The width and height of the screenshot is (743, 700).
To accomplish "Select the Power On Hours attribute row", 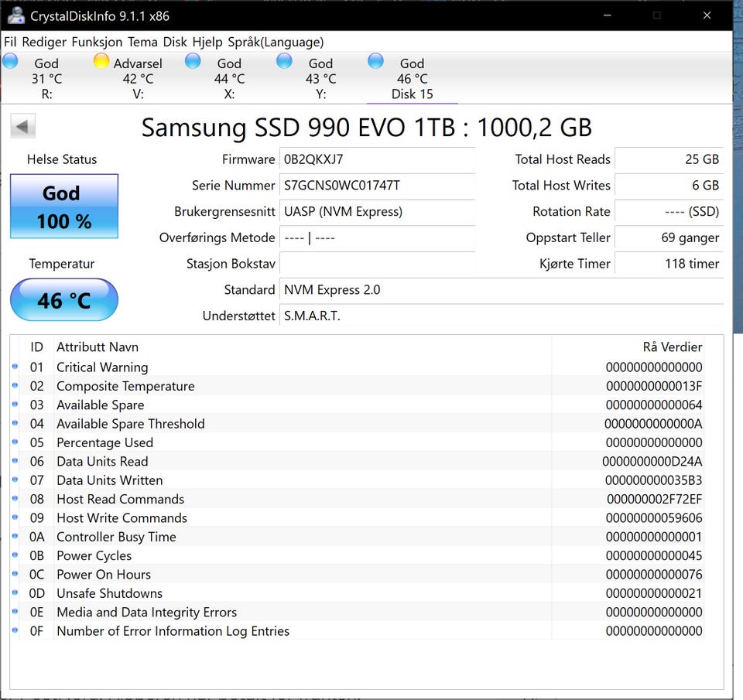I will 358,575.
